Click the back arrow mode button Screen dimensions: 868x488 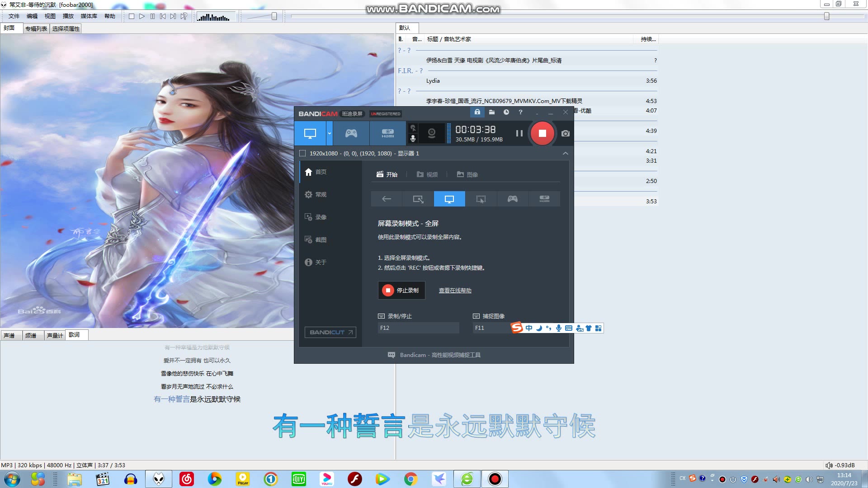click(x=387, y=199)
